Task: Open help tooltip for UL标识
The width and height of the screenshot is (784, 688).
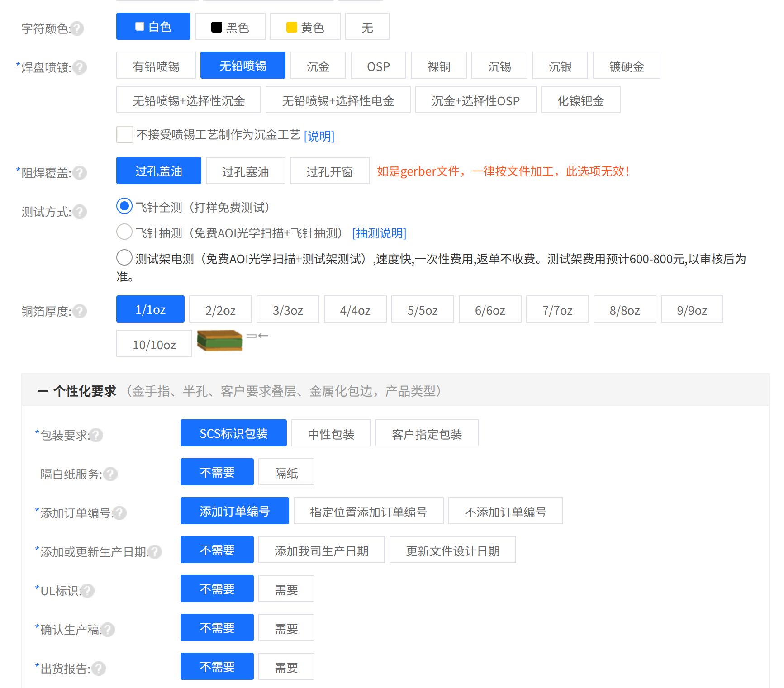Action: coord(87,591)
